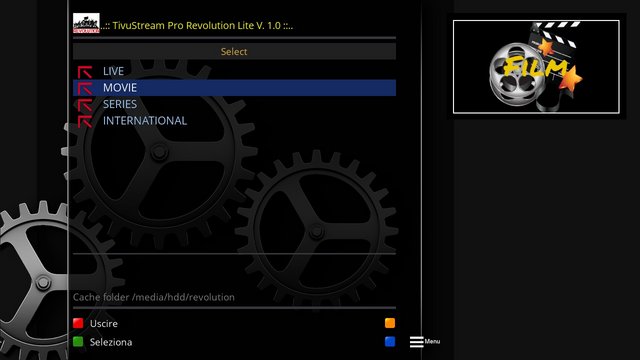640x360 pixels.
Task: Click the TivuStream Revolution logo icon
Action: coord(86,23)
